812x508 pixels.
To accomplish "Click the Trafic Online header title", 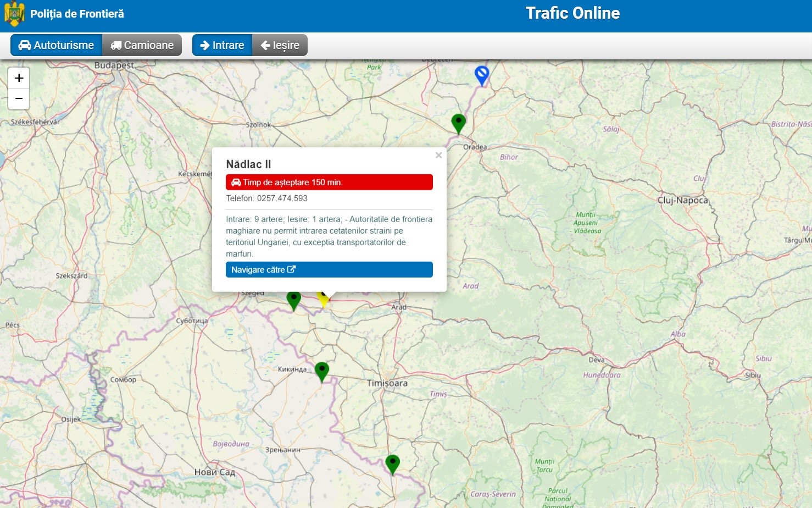I will (572, 13).
